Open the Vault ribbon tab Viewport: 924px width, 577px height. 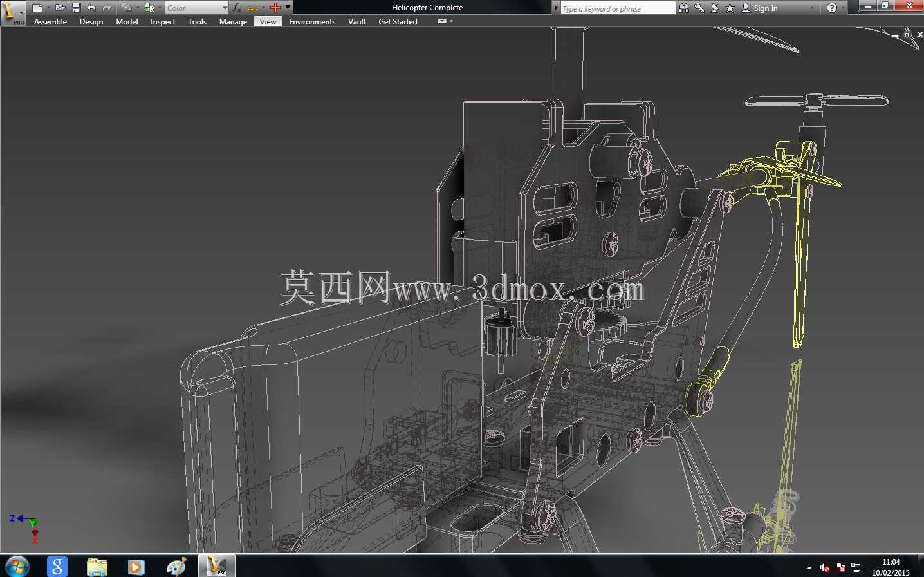(357, 22)
